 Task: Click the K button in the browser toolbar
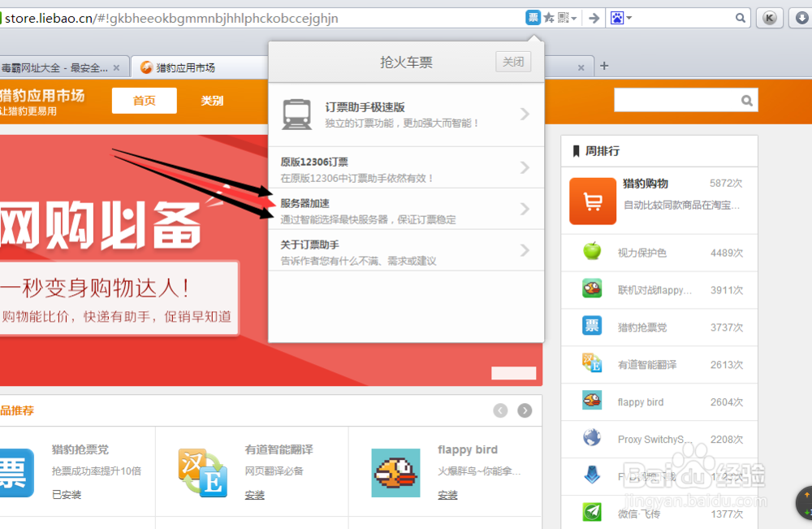(x=770, y=18)
